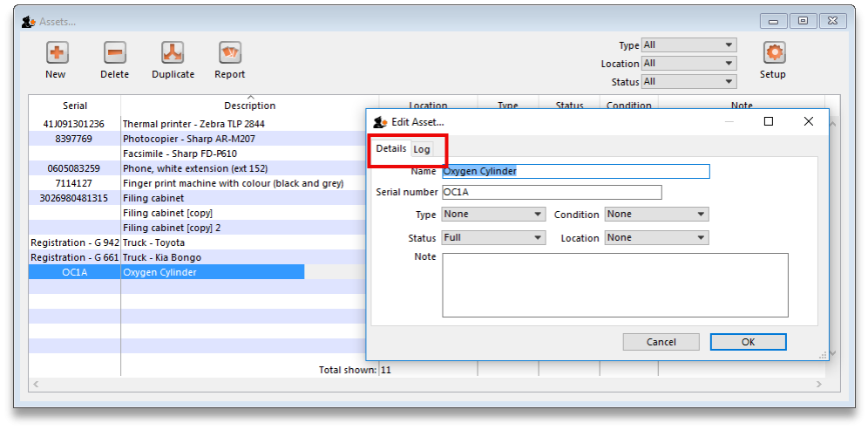868x430 pixels.
Task: Expand the Type filter dropdown in toolbar
Action: click(x=688, y=45)
